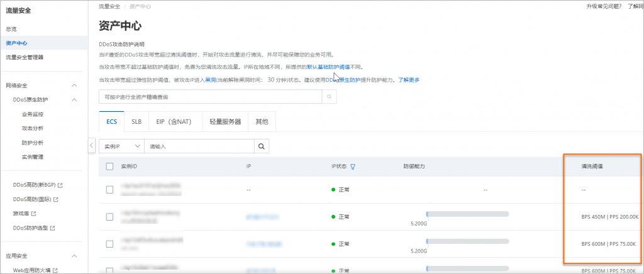Collapse the sidebar with the arrow handle

click(91, 145)
